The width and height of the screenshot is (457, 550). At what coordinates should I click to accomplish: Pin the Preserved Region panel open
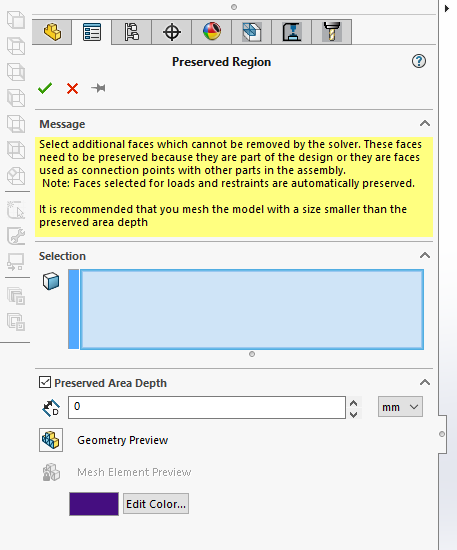point(98,88)
